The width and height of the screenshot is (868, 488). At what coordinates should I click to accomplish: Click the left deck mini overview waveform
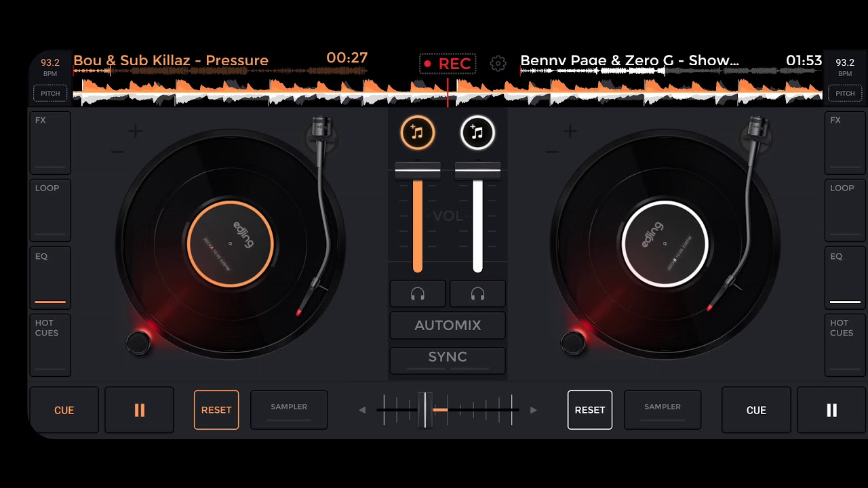[x=220, y=71]
